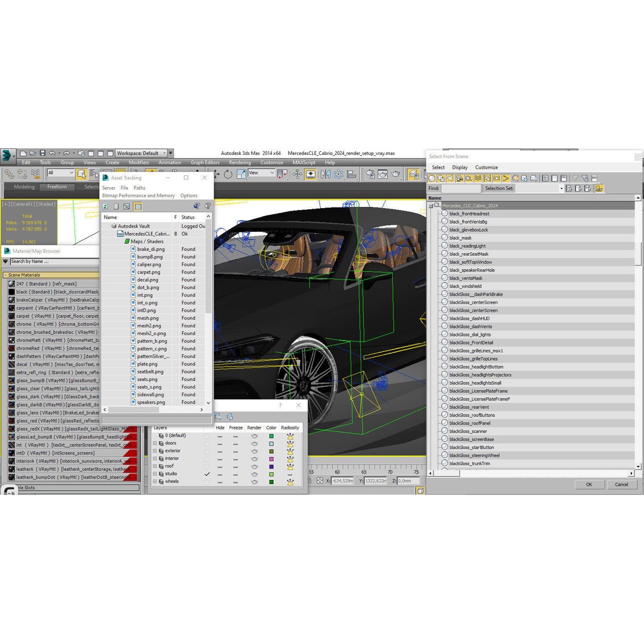Toggle Render teapot for doors layer
This screenshot has width=644, height=644.
click(x=254, y=444)
